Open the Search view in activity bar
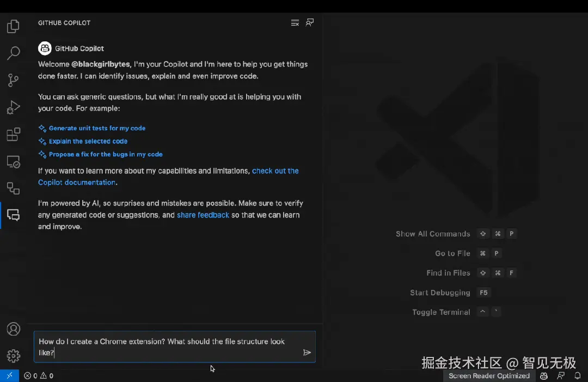Image resolution: width=588 pixels, height=382 pixels. (13, 53)
